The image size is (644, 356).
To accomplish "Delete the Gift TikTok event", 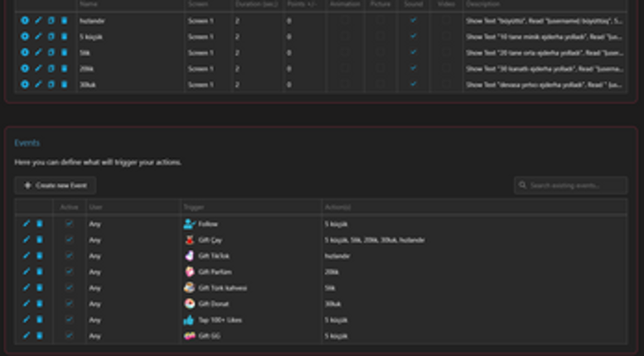I will [40, 256].
